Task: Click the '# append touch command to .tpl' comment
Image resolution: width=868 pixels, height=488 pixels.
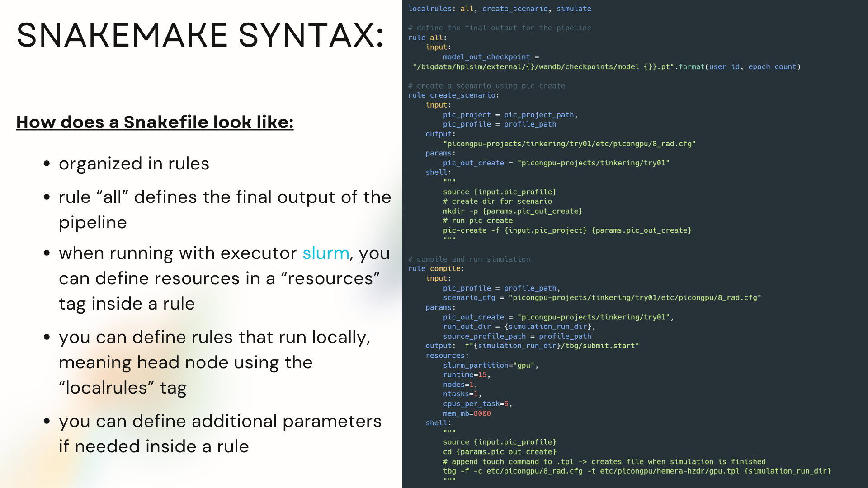Action: point(604,462)
